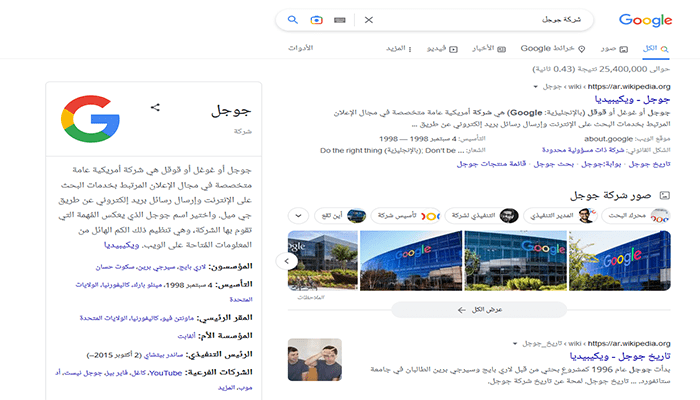Click the عرض الكل (View all) button
700x400 pixels.
tap(479, 309)
